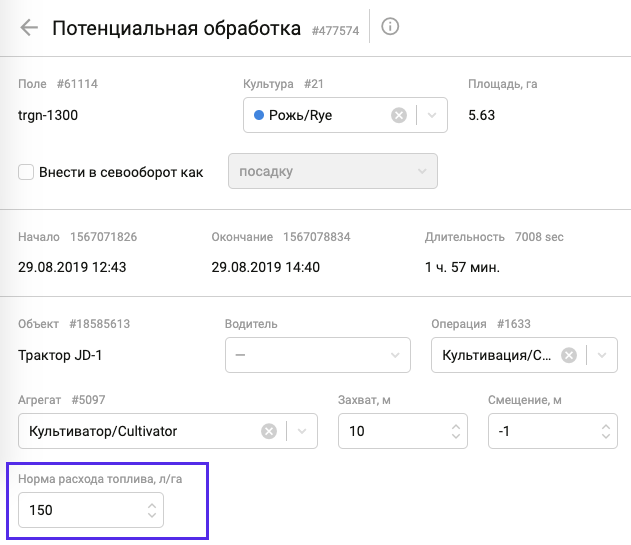
Task: Increase the Захват value with up arrow
Action: coord(458,425)
